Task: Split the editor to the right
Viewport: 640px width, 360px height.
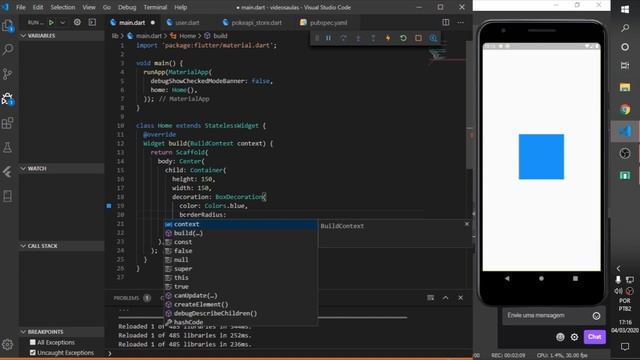Action: 446,22
